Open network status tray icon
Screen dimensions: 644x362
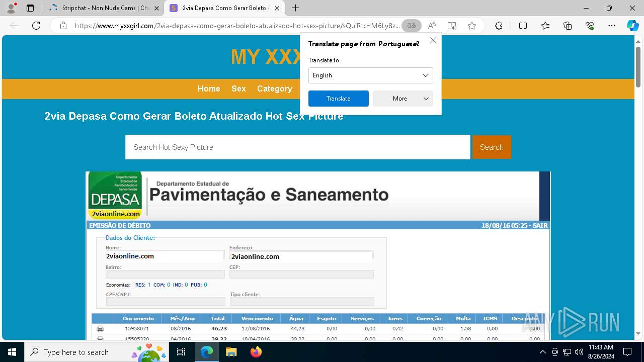[567, 352]
